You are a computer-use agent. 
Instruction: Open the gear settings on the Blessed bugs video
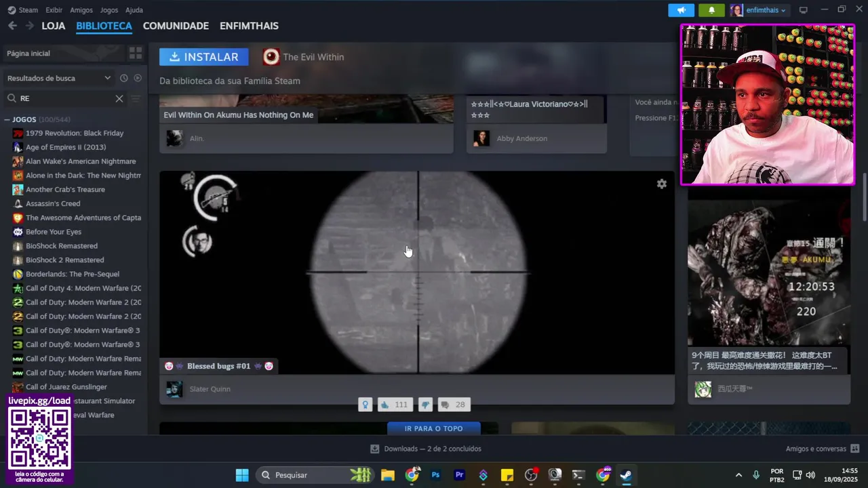point(662,184)
